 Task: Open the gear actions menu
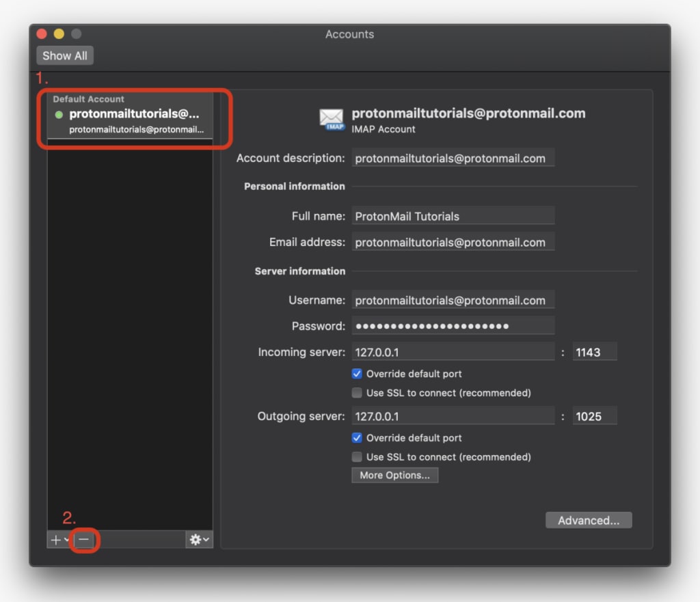coord(199,540)
